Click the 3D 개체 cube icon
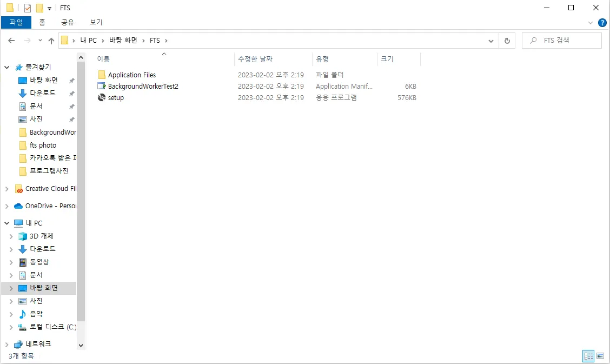This screenshot has width=610, height=364. click(23, 236)
